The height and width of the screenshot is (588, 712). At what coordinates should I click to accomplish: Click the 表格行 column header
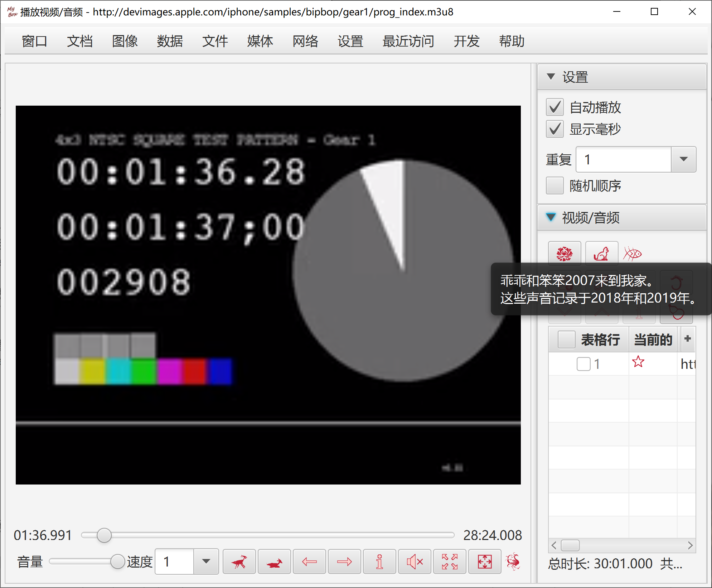(600, 339)
